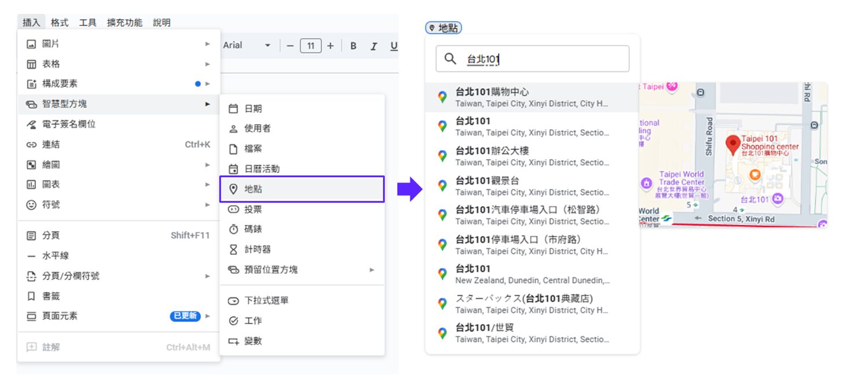Click the horizontal line icon beside 水平線
Image resolution: width=868 pixels, height=389 pixels.
click(x=31, y=256)
